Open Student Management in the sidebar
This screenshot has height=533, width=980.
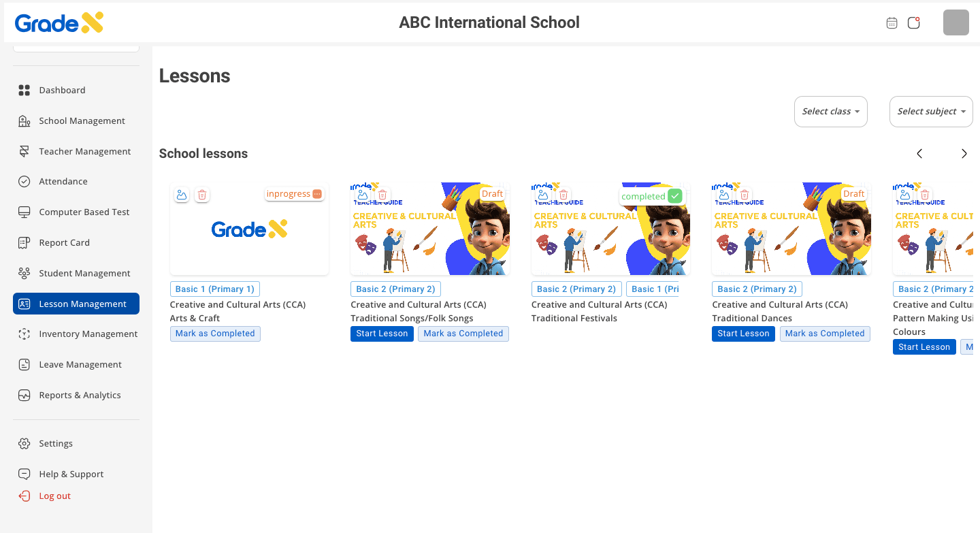pyautogui.click(x=84, y=274)
